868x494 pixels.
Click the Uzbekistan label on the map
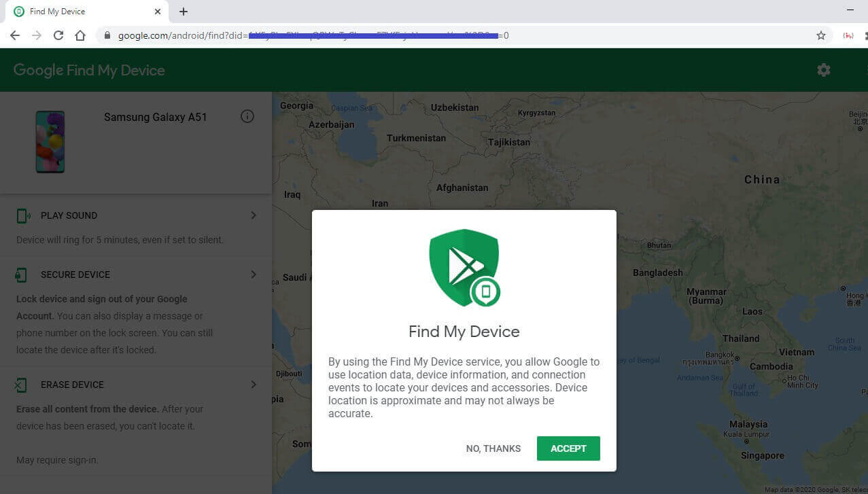click(x=455, y=107)
